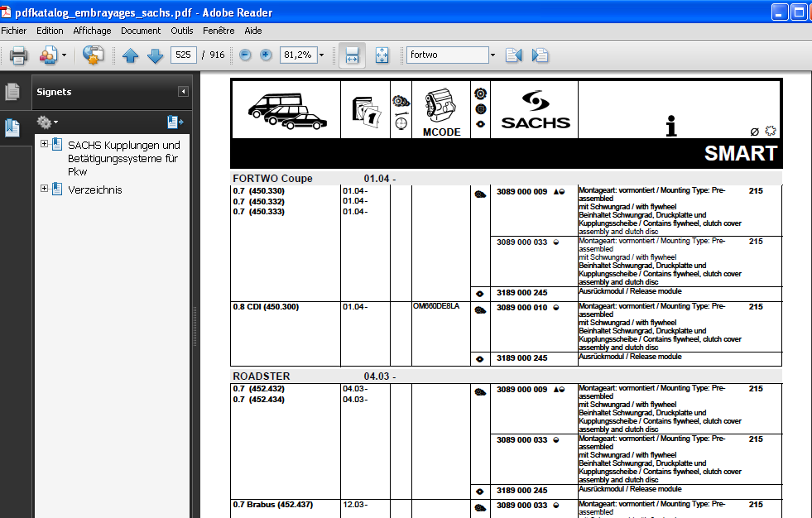Open the Fenêtre menu
Screen dimensions: 812x518
coord(219,31)
